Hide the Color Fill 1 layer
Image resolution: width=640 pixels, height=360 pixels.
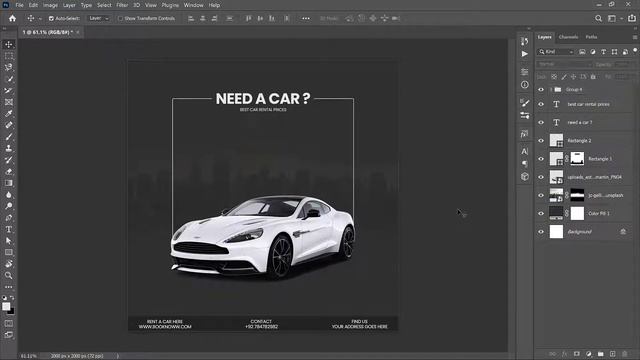[541, 213]
